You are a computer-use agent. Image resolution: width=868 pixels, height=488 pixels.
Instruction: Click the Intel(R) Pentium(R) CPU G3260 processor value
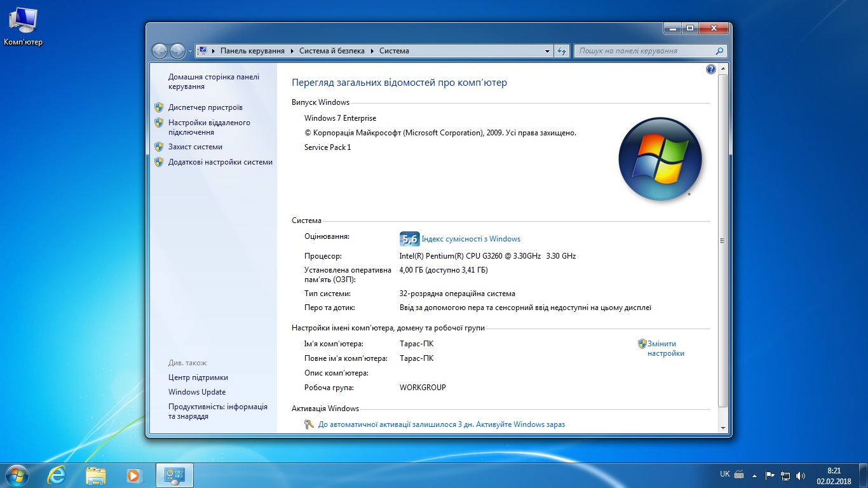(487, 256)
